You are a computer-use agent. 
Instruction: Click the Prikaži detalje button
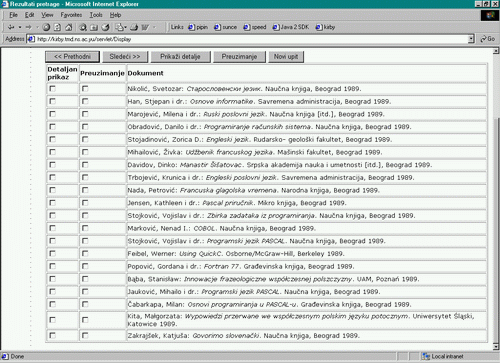click(180, 57)
